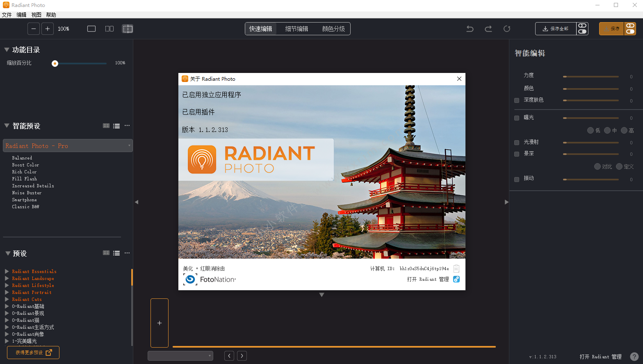The height and width of the screenshot is (364, 643).
Task: Click the zoom out minus button
Action: point(34,29)
